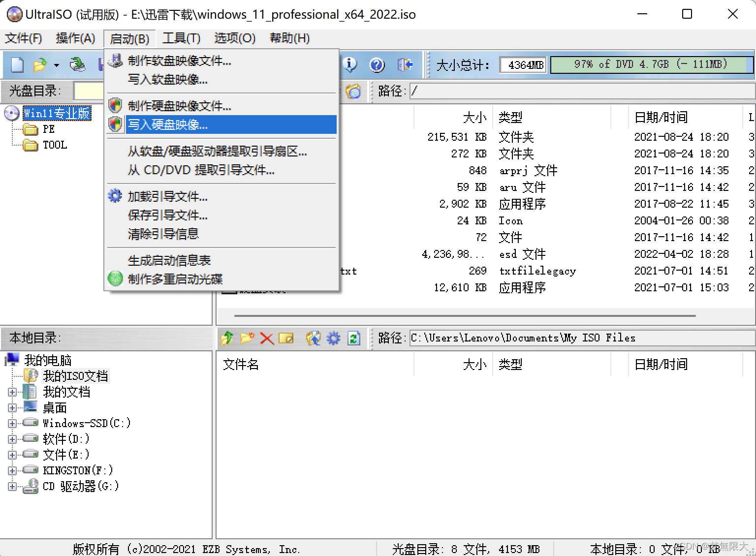Click the CD 驱动器(G:) drive icon
Viewport: 756px width, 556px height.
pos(31,486)
